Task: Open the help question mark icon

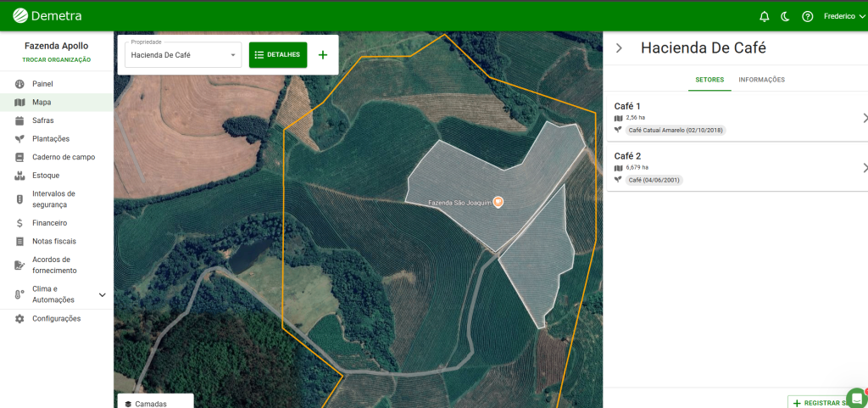Action: click(x=807, y=16)
